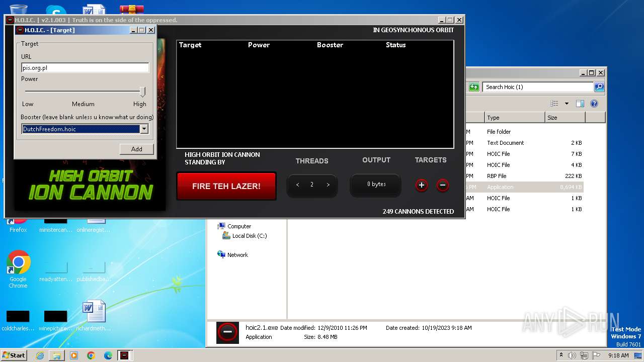
Task: Click the network tray icon
Action: [585, 355]
